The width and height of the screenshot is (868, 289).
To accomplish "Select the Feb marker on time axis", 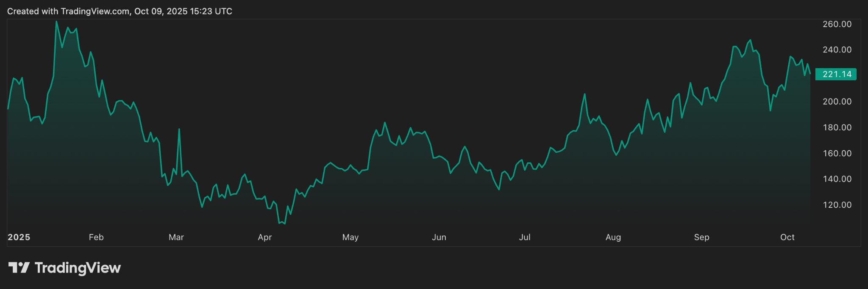I will click(x=96, y=237).
